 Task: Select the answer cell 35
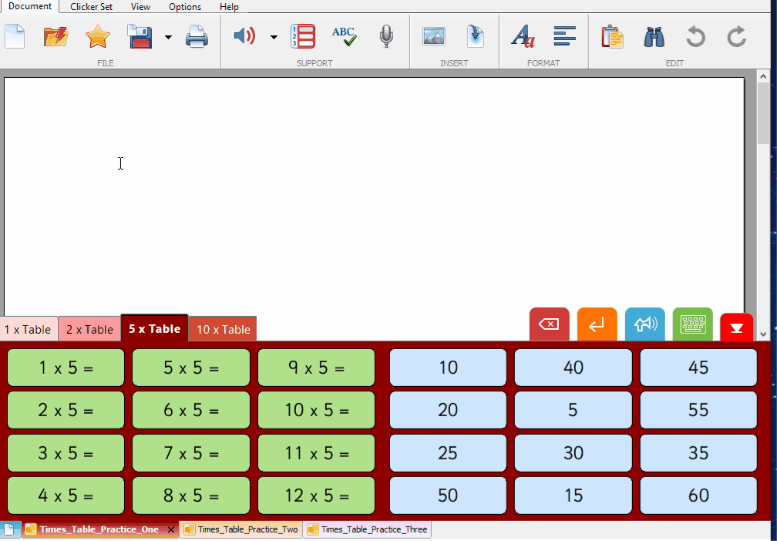click(x=698, y=453)
